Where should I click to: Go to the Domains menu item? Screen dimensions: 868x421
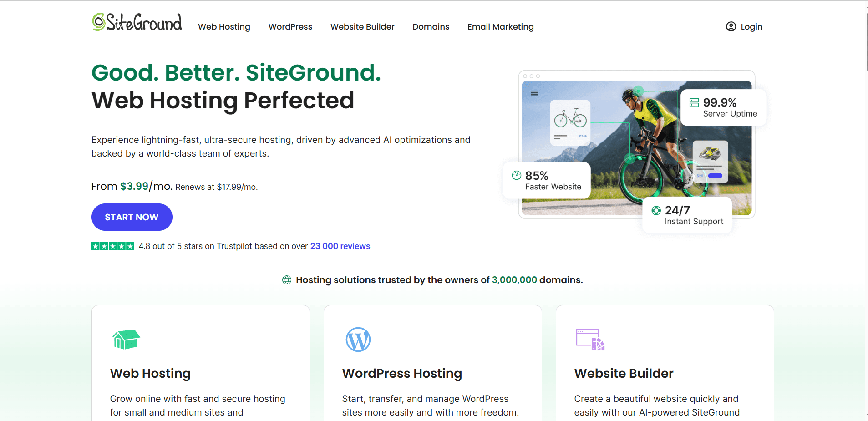coord(431,27)
